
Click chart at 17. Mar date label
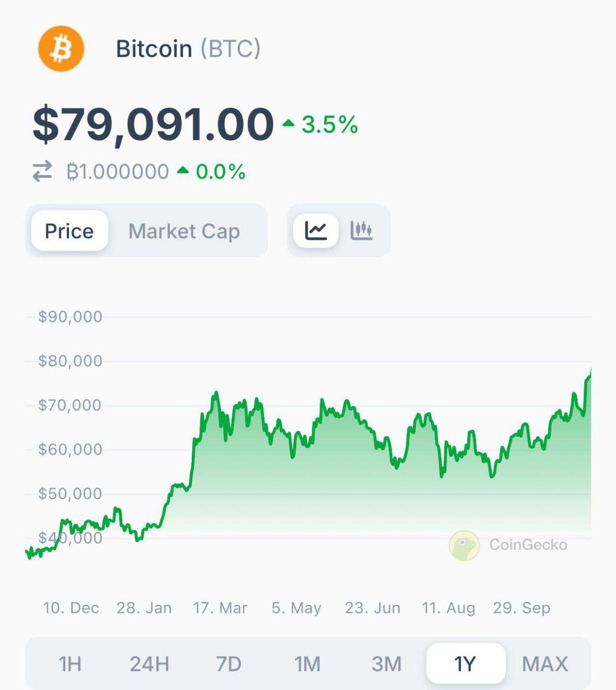pyautogui.click(x=220, y=608)
